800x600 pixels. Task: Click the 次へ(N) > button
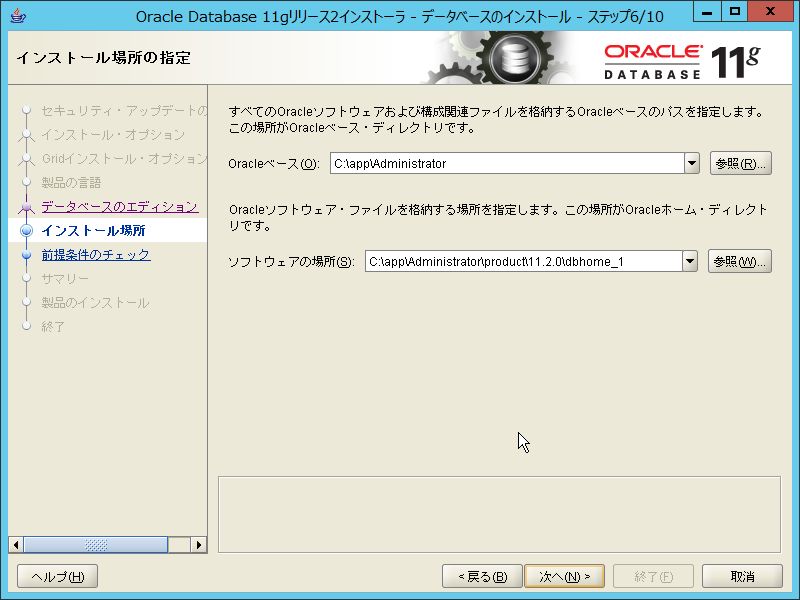pos(564,577)
